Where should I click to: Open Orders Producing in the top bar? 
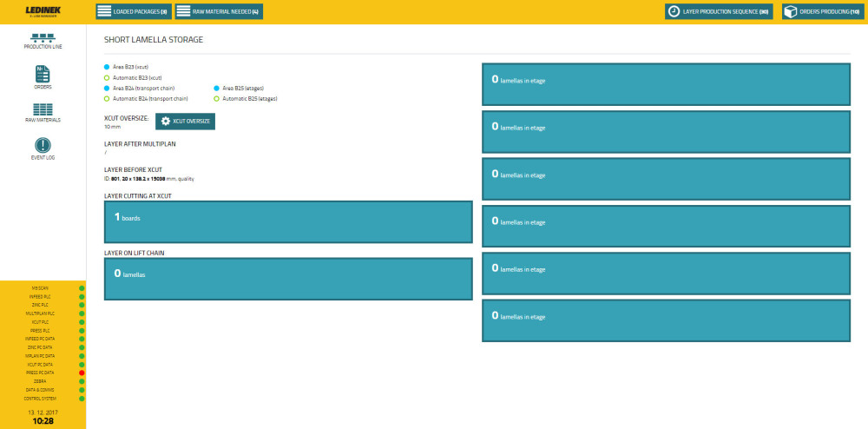[821, 11]
